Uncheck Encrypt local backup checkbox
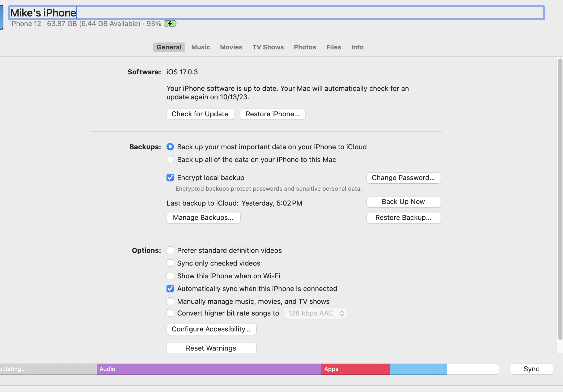This screenshot has width=563, height=392. tap(170, 177)
